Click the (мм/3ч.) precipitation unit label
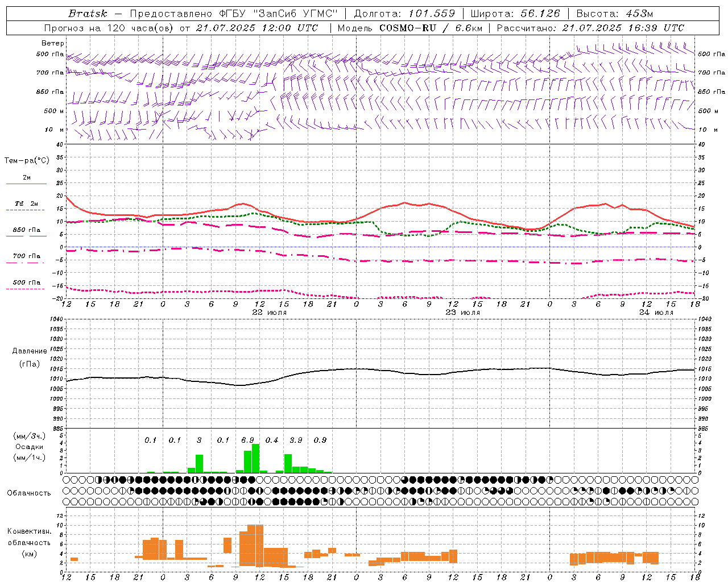 tap(29, 436)
